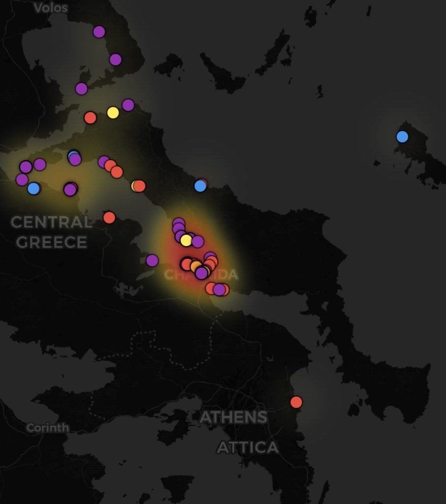Select the purple marker right of northern yellow marker

[x=128, y=105]
